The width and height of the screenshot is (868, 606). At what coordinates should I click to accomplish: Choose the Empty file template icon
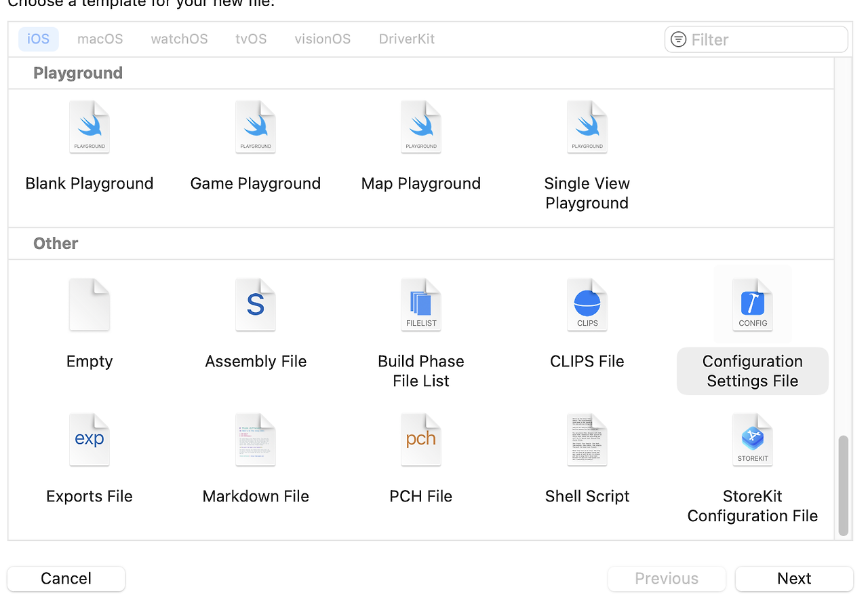[x=90, y=305]
